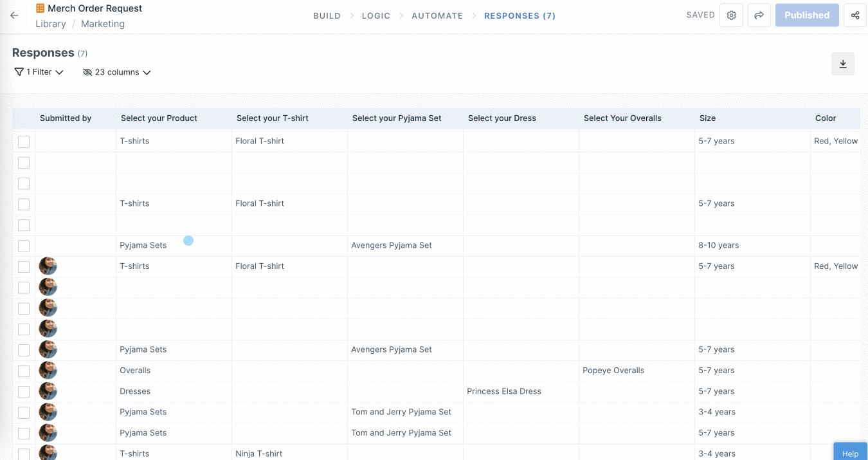Check the Popeye Overalls row checkbox
The width and height of the screenshot is (868, 460).
pyautogui.click(x=24, y=371)
